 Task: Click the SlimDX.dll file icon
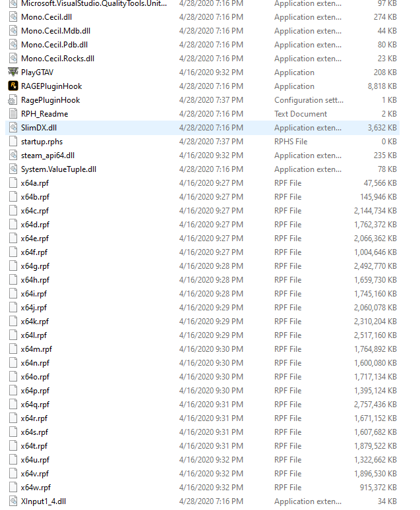(13, 128)
